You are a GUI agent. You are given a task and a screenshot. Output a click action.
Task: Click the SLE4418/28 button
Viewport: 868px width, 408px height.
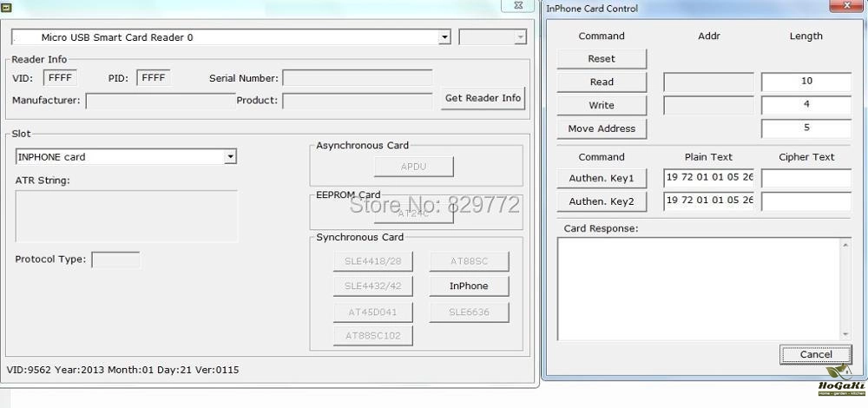[372, 261]
